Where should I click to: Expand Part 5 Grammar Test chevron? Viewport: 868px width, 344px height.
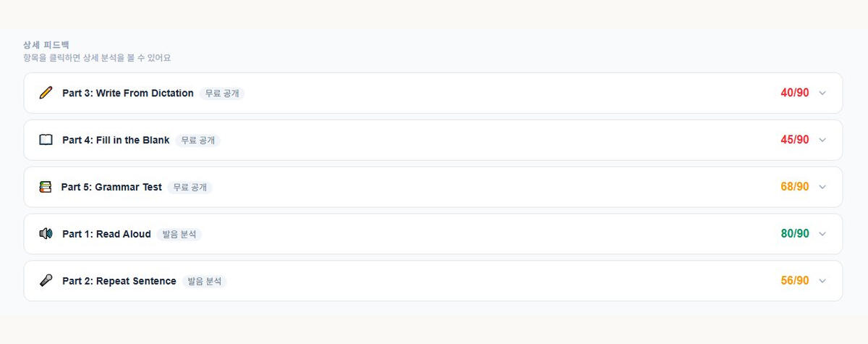tap(822, 187)
